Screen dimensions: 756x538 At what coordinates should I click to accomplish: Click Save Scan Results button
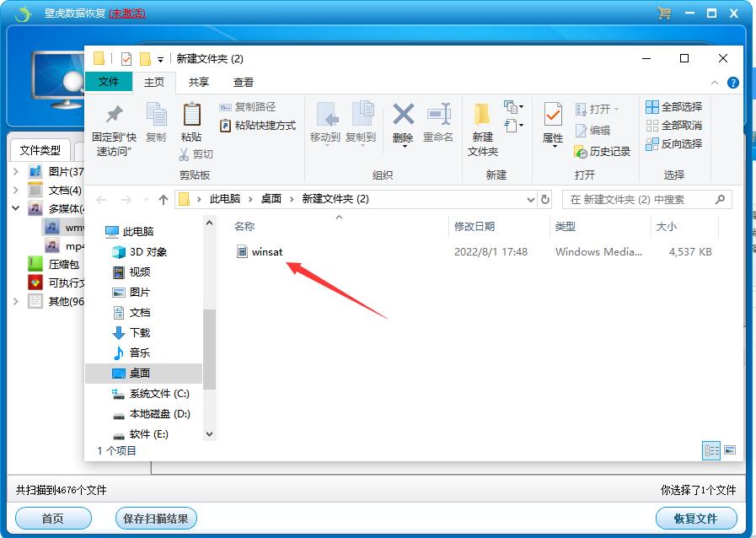click(155, 518)
